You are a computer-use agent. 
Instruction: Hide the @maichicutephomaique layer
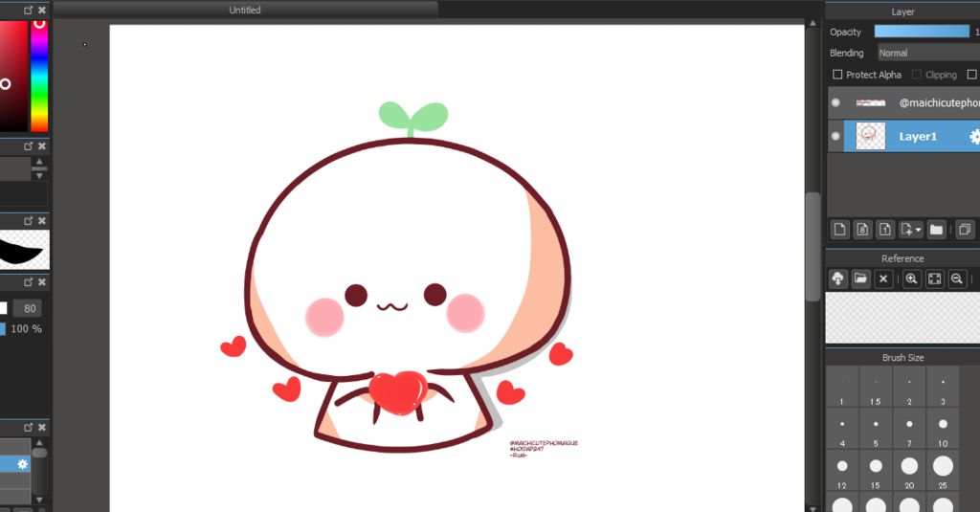835,102
